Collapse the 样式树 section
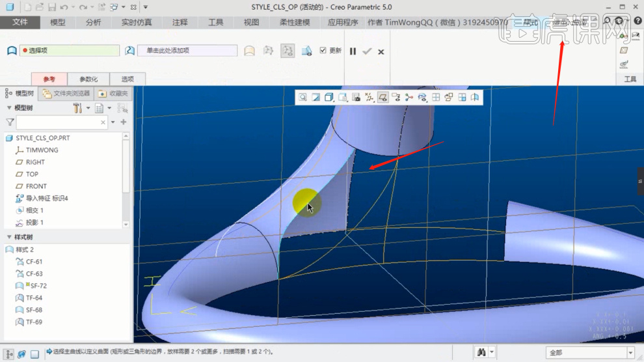This screenshot has height=362, width=644. pyautogui.click(x=9, y=237)
